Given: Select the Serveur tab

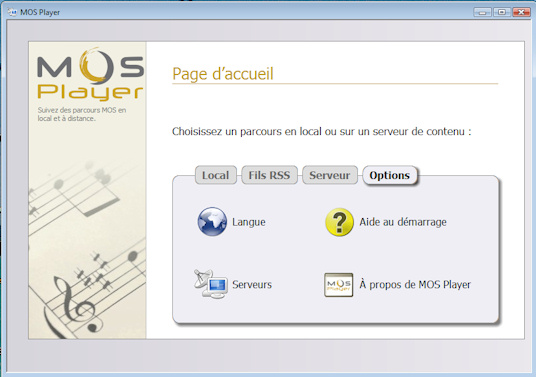Looking at the screenshot, I should point(330,175).
